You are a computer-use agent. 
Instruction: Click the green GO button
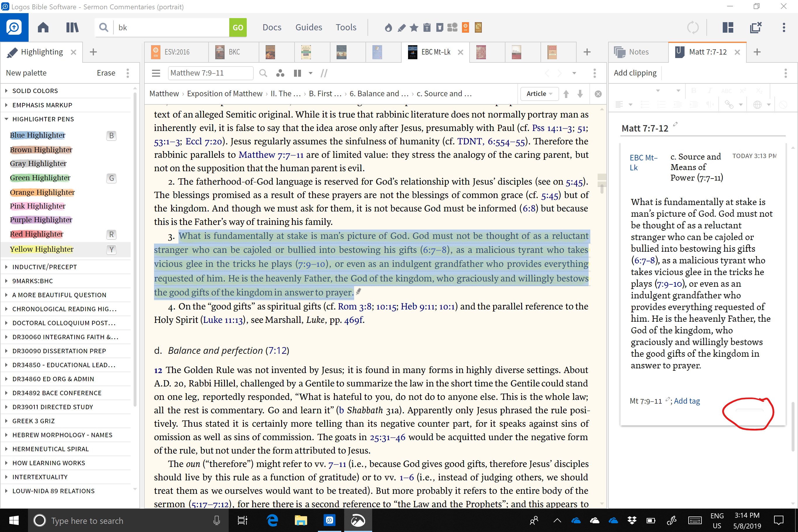[237, 27]
